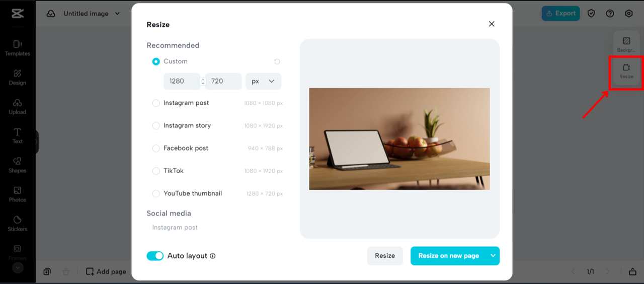Image resolution: width=644 pixels, height=284 pixels.
Task: Choose the YouTube thumbnail radio option
Action: pyautogui.click(x=156, y=193)
